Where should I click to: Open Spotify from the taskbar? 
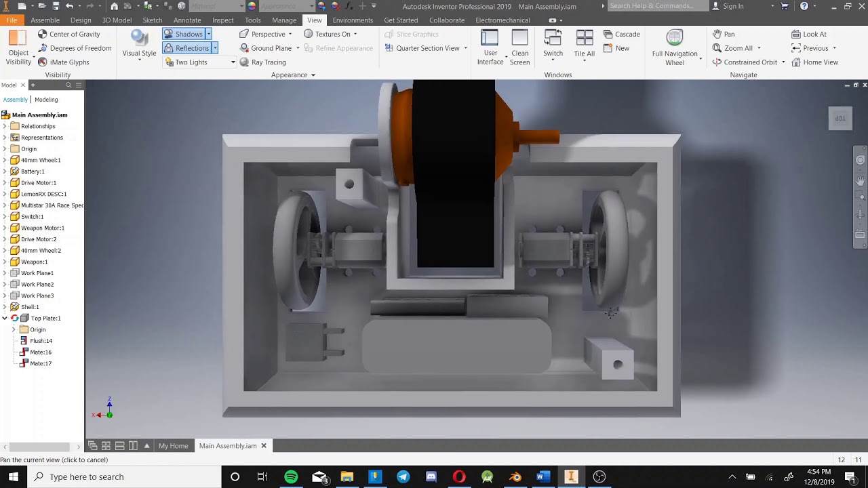(x=291, y=477)
